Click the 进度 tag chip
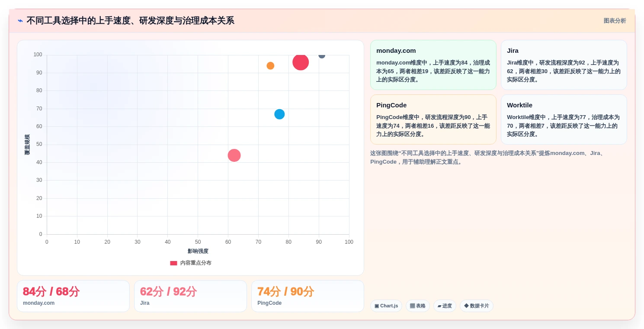The width and height of the screenshot is (644, 329). point(445,306)
